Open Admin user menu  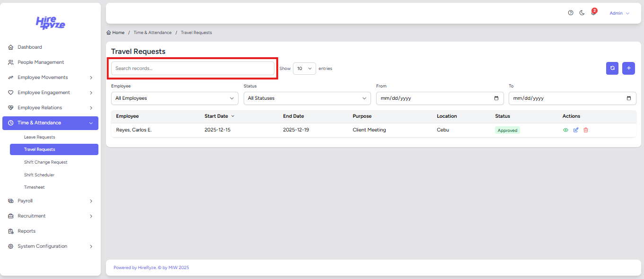619,13
